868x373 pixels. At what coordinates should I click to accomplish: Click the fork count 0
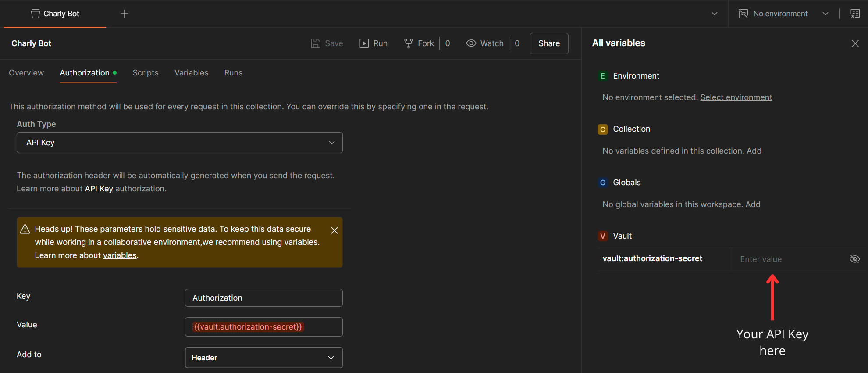point(448,43)
